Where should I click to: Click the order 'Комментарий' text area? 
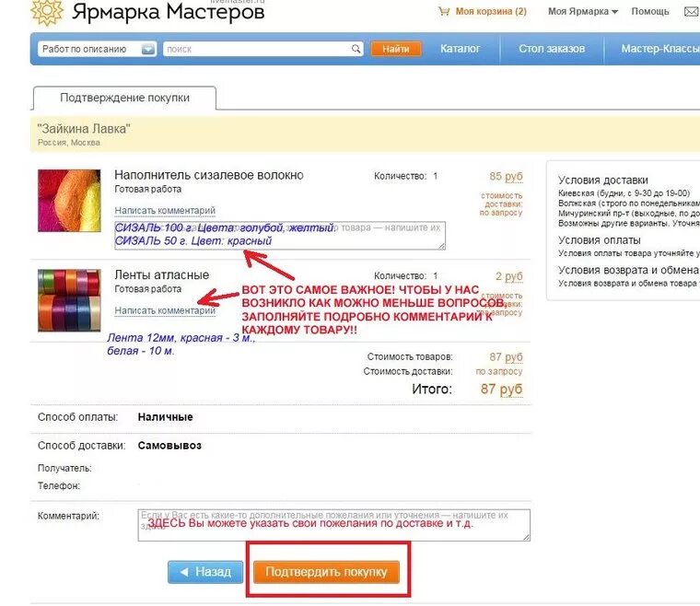tap(334, 525)
